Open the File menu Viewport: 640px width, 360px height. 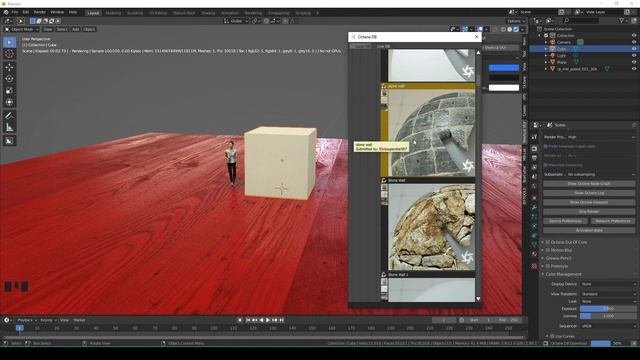pyautogui.click(x=15, y=12)
